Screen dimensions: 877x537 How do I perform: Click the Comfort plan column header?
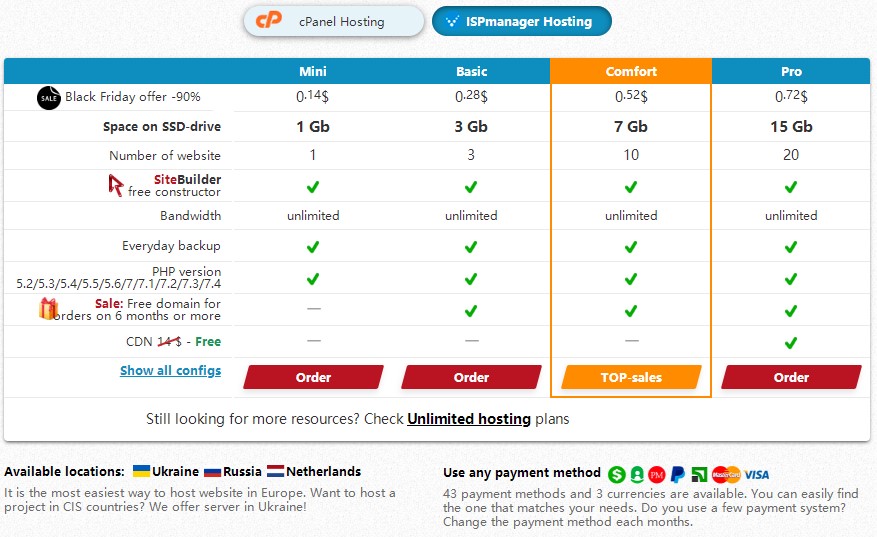coord(631,71)
